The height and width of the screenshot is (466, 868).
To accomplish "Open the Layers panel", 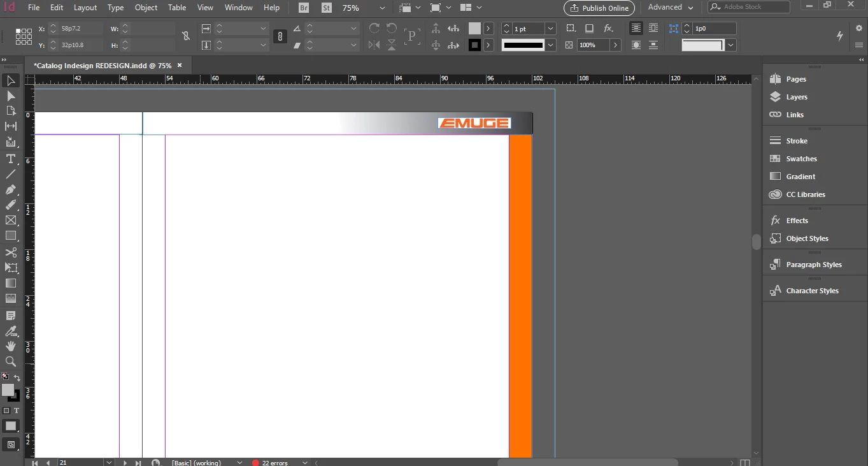I will 796,97.
